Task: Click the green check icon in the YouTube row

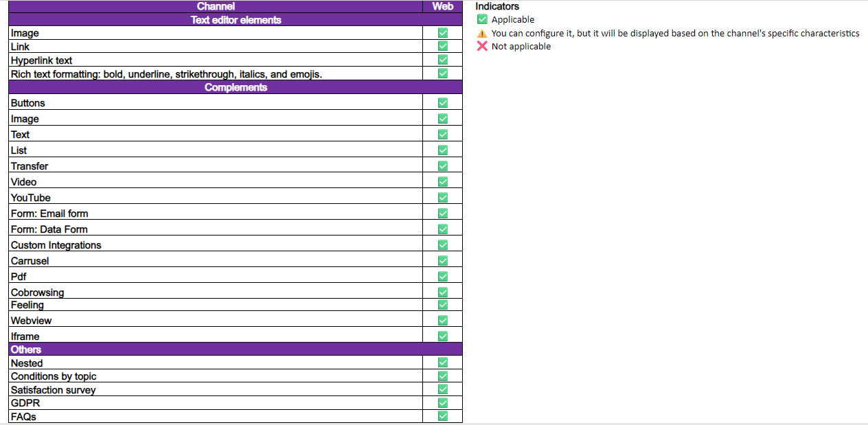Action: coord(443,198)
